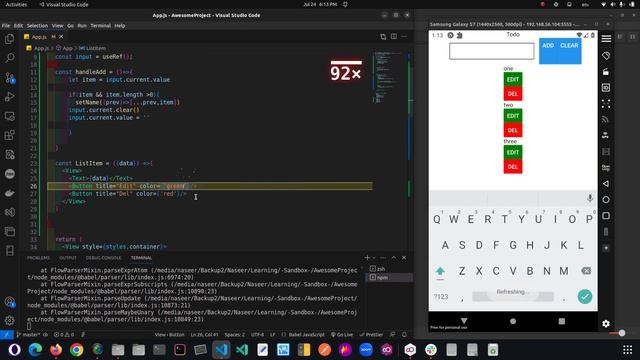Screen dimensions: 640x360
Task: Click the Split Editor icon
Action: click(x=393, y=36)
